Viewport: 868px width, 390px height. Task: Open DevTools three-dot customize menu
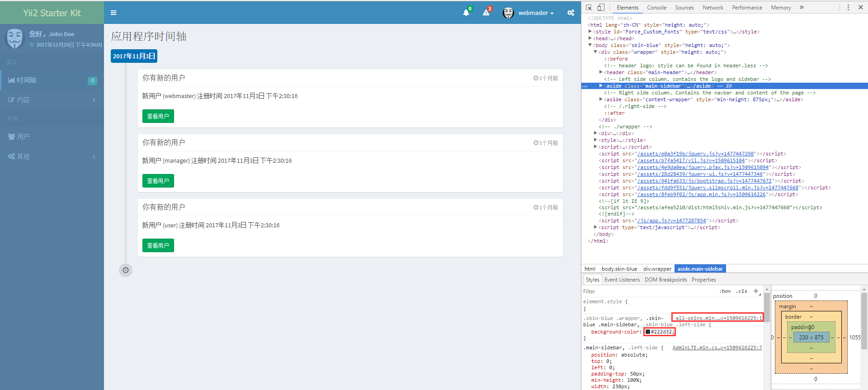pos(848,7)
